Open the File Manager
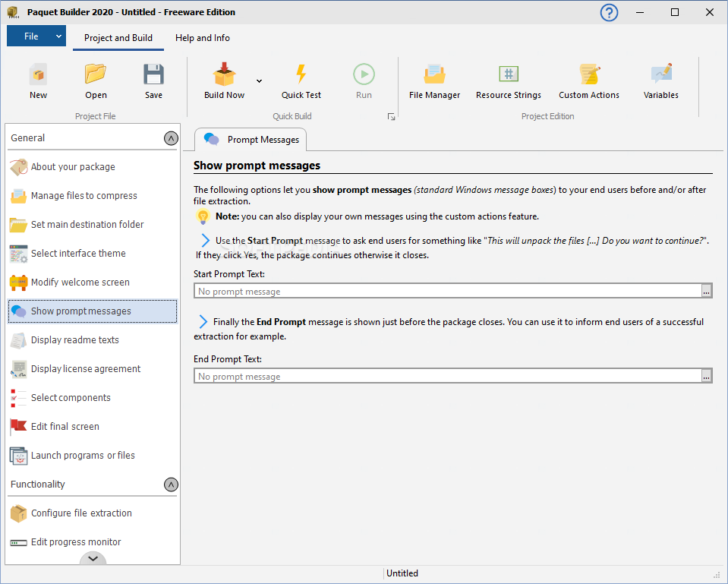The width and height of the screenshot is (728, 584). point(434,81)
